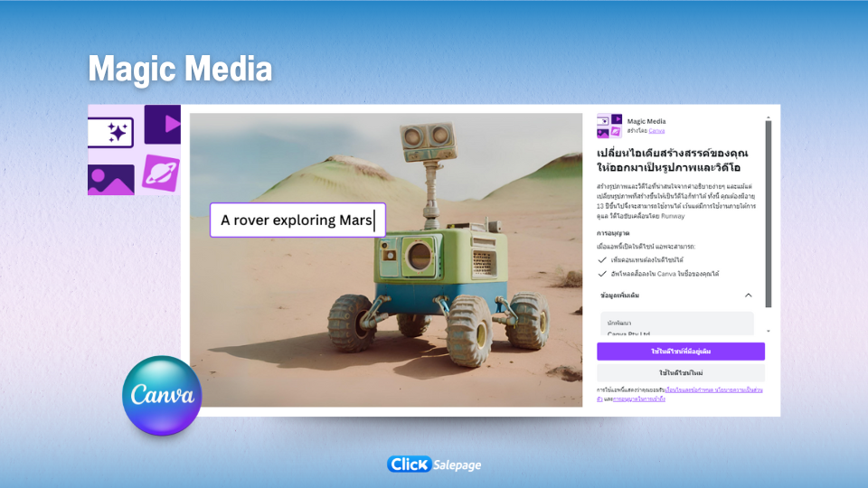
Task: Open the การอนุญาตในการเข้าถึง permissions link
Action: coord(639,399)
